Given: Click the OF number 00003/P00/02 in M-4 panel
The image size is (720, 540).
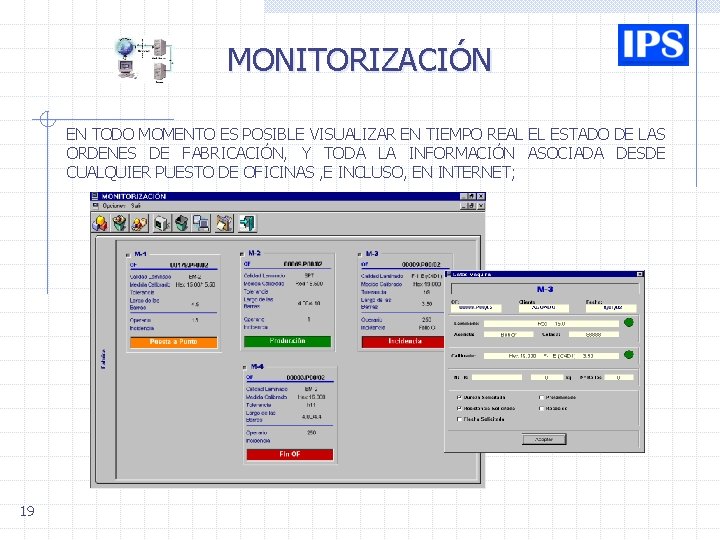Looking at the screenshot, I should coord(305,377).
